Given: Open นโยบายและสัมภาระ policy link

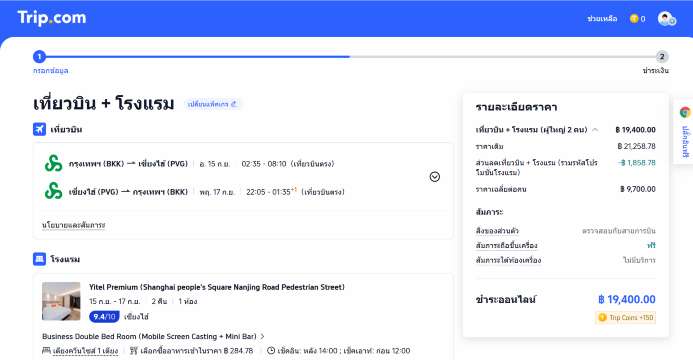Looking at the screenshot, I should [x=73, y=225].
